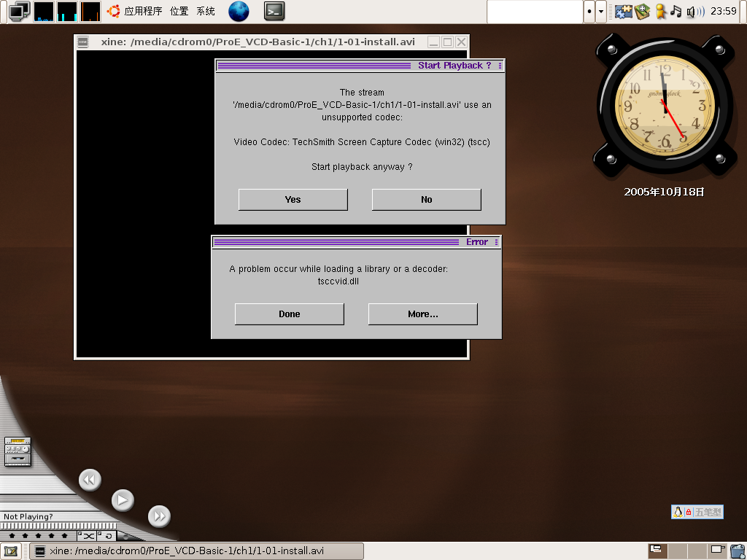
Task: Open the 位置 menu
Action: tap(179, 11)
